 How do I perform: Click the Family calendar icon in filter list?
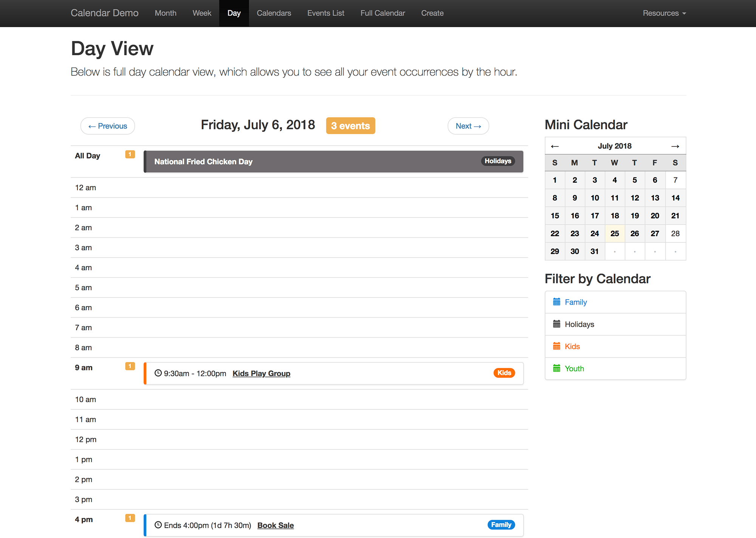[x=556, y=302]
